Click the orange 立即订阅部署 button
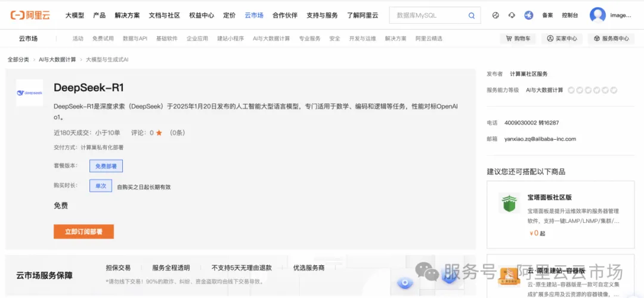This screenshot has width=644, height=298. [84, 232]
